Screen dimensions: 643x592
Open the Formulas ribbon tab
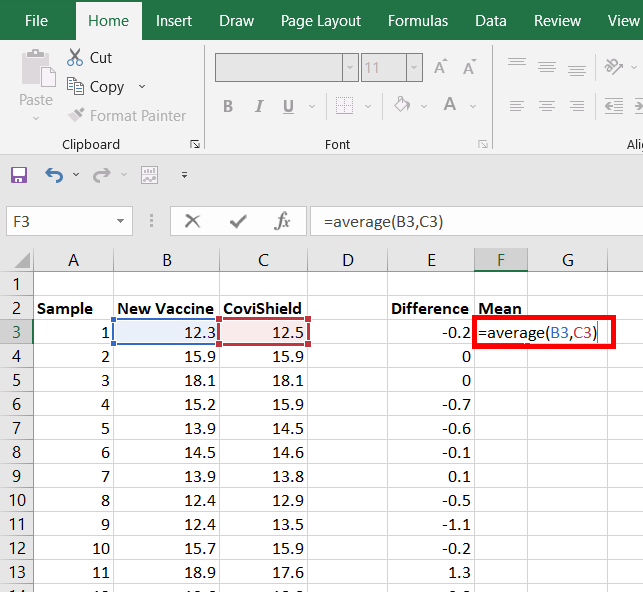click(417, 20)
